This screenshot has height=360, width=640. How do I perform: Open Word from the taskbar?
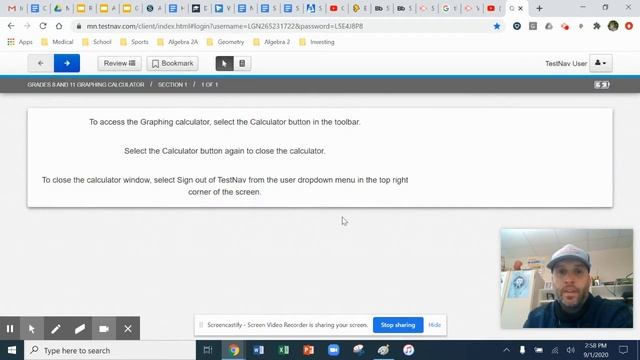[x=259, y=350]
